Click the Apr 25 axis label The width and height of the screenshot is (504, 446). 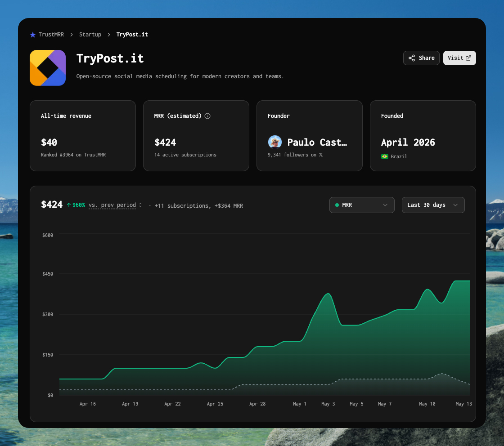(x=215, y=404)
